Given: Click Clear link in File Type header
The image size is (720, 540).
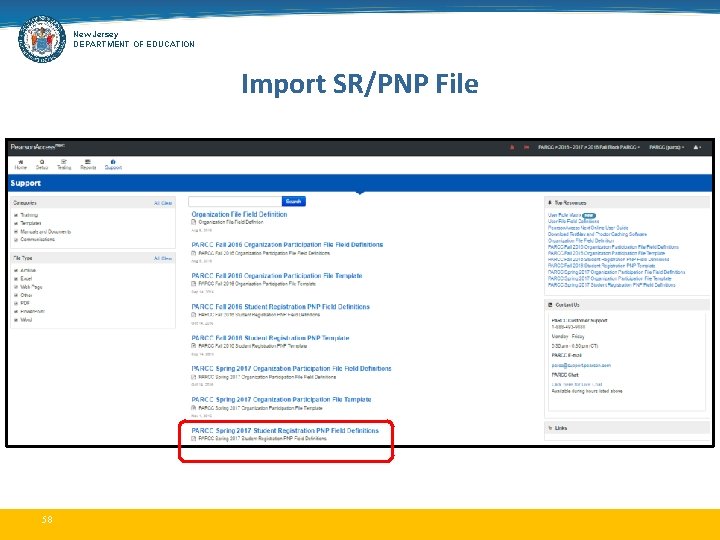Looking at the screenshot, I should point(166,259).
